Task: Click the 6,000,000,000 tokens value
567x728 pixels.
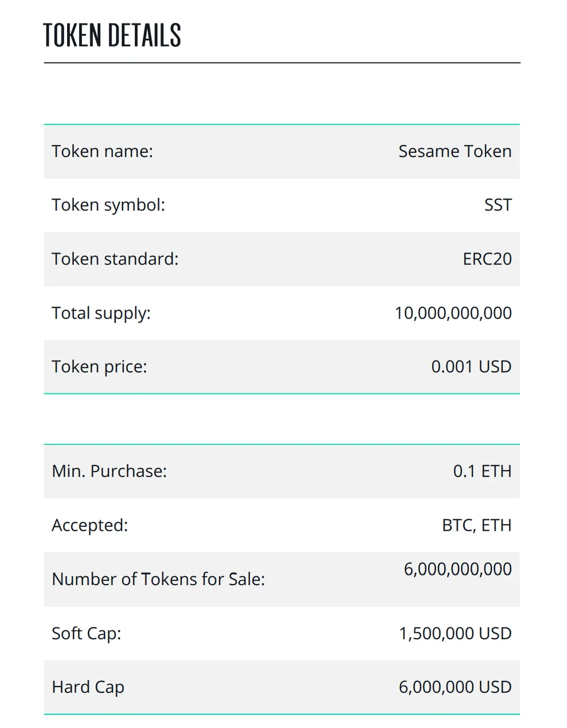Action: pos(458,569)
